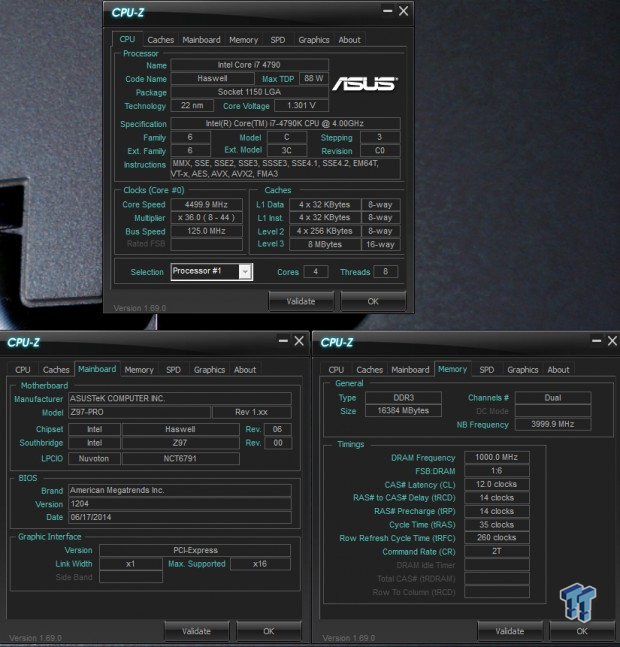Screen dimensions: 620x647
Task: Open Graphics tab in top CPU-Z window
Action: coord(314,40)
